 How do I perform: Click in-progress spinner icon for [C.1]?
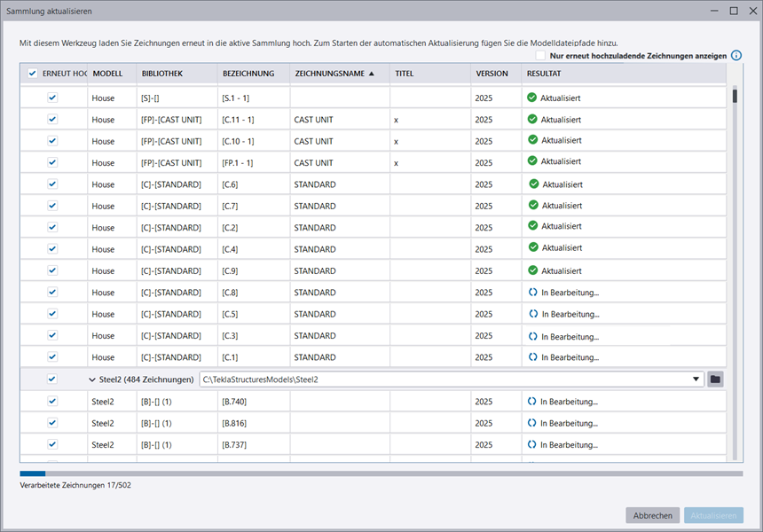tap(533, 357)
